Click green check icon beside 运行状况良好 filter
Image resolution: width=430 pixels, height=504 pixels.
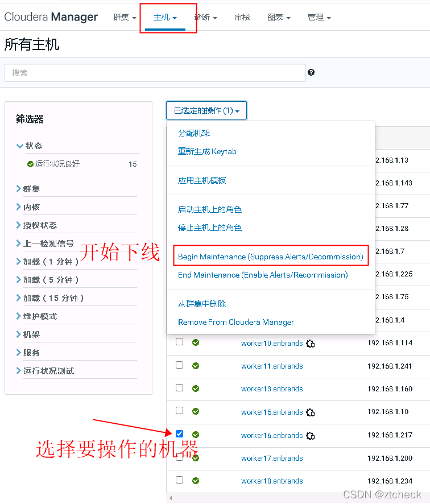[x=30, y=164]
